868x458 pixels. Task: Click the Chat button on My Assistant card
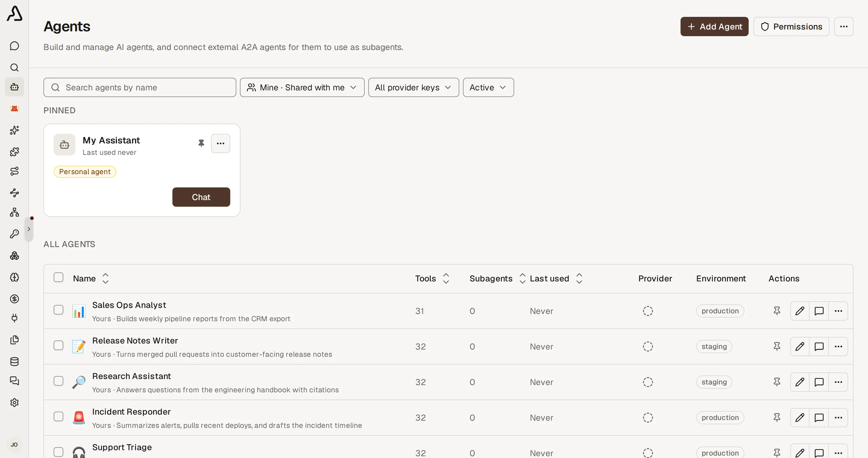[x=201, y=197]
